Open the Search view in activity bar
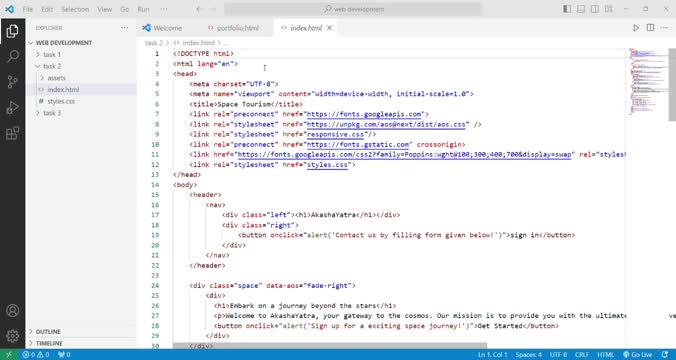The height and width of the screenshot is (360, 676). coord(13,56)
